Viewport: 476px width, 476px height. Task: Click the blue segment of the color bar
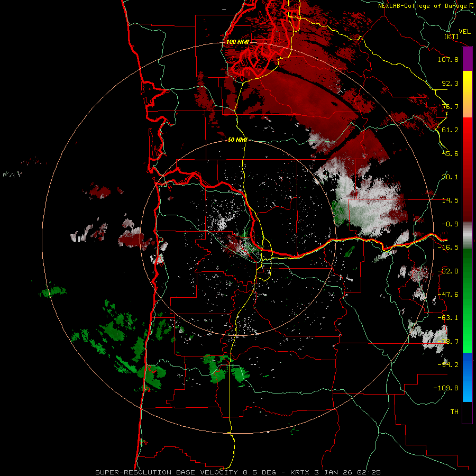coord(467,377)
